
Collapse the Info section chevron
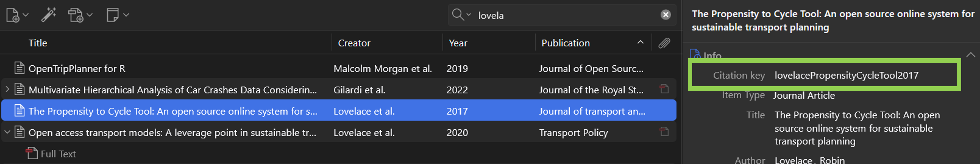[x=970, y=55]
